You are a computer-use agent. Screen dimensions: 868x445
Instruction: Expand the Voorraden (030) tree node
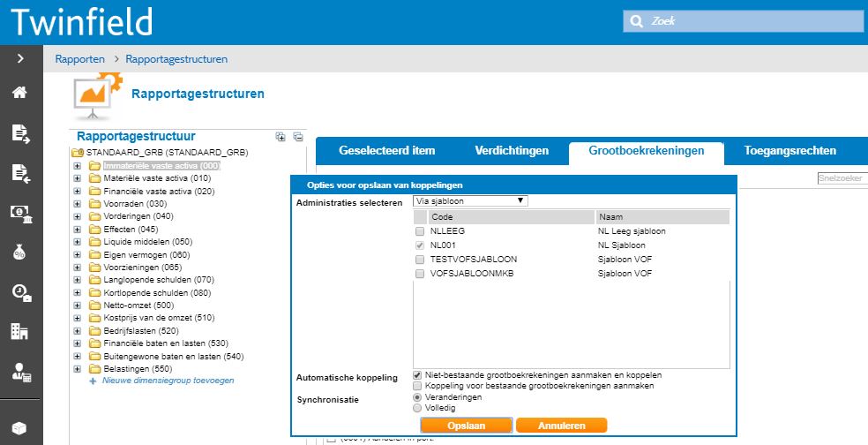(x=78, y=203)
